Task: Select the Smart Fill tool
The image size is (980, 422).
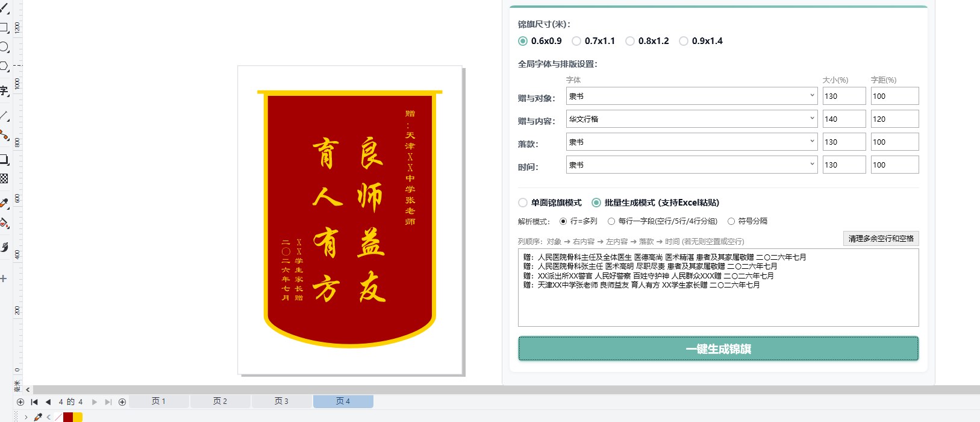Action: (4, 247)
